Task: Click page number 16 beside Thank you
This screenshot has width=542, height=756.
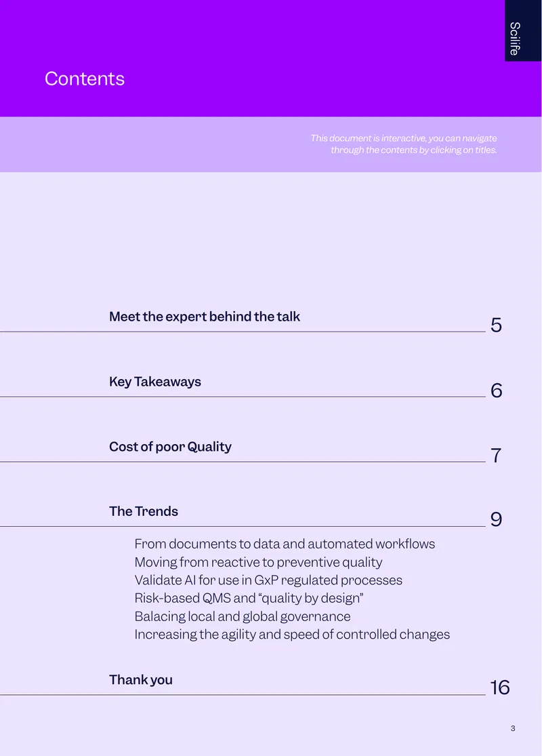Action: (x=500, y=688)
